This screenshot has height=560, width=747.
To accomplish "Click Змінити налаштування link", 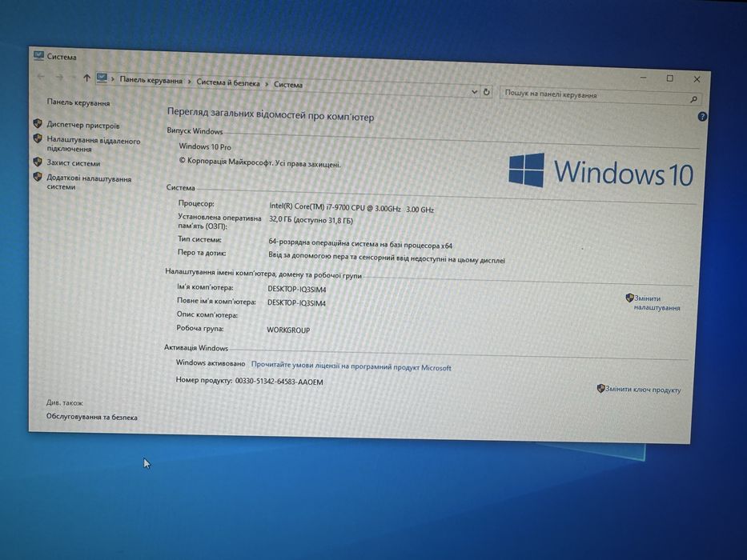I will (x=657, y=303).
